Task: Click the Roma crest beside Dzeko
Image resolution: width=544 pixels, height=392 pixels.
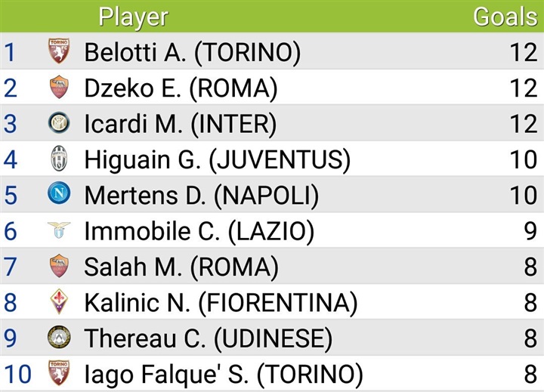Action: [x=58, y=88]
